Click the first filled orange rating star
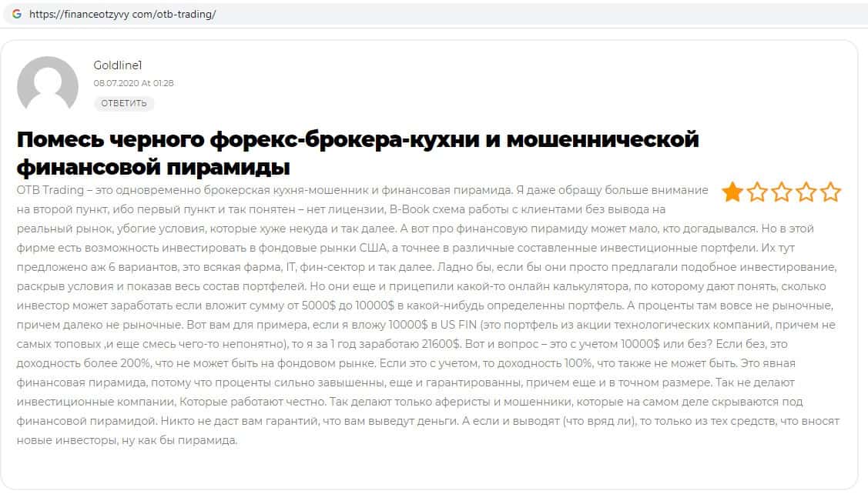Image resolution: width=868 pixels, height=501 pixels. (732, 192)
